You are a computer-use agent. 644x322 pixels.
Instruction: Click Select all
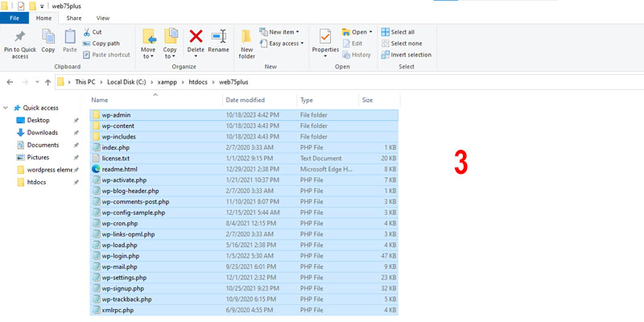398,32
